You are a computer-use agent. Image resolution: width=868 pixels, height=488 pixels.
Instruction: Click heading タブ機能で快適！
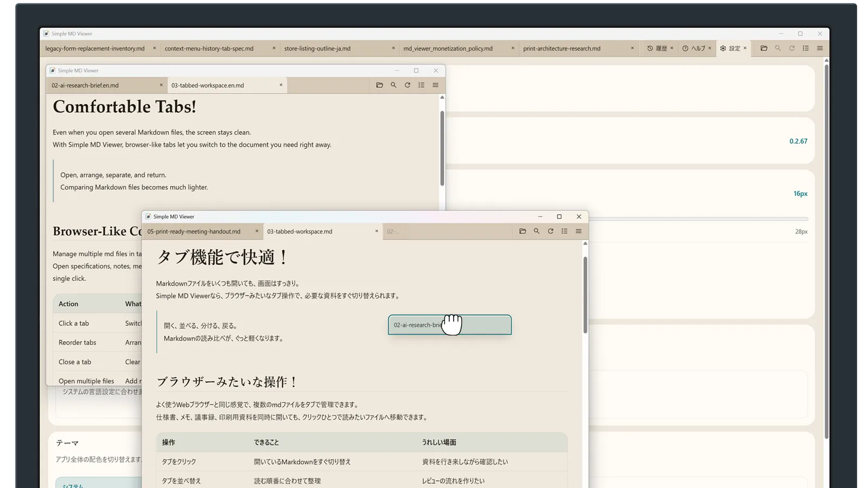[222, 257]
